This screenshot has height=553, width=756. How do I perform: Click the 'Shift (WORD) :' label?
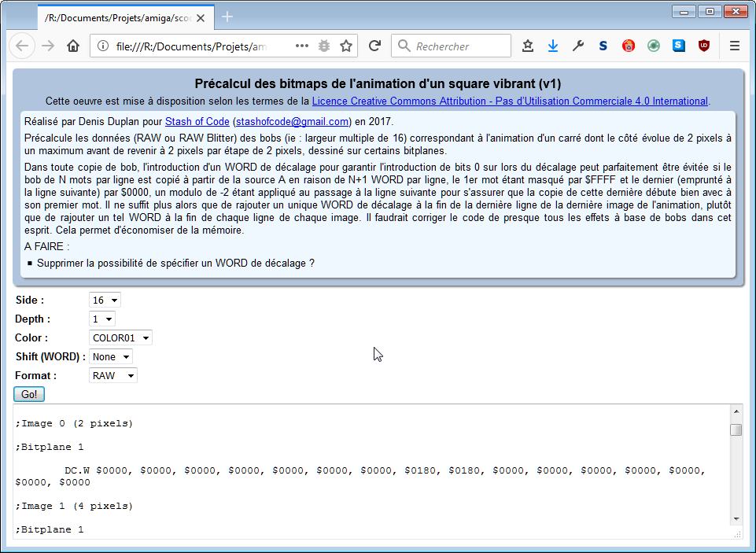pos(50,357)
